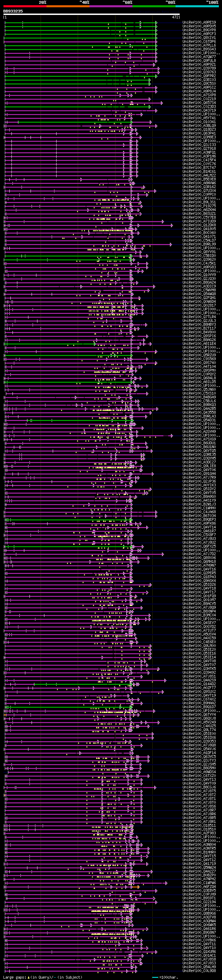
Task: Select the UniRef100_Q39789 label
Action: [199, 68]
